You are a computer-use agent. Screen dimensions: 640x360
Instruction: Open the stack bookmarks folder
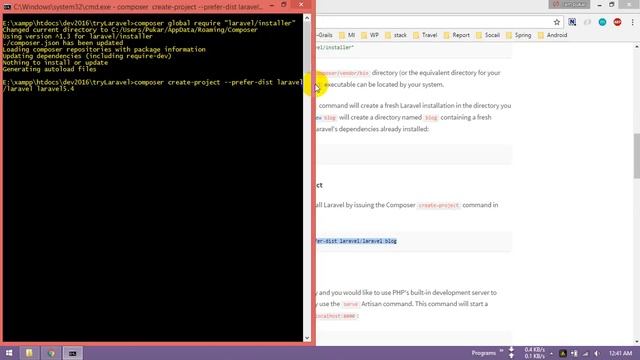396,35
